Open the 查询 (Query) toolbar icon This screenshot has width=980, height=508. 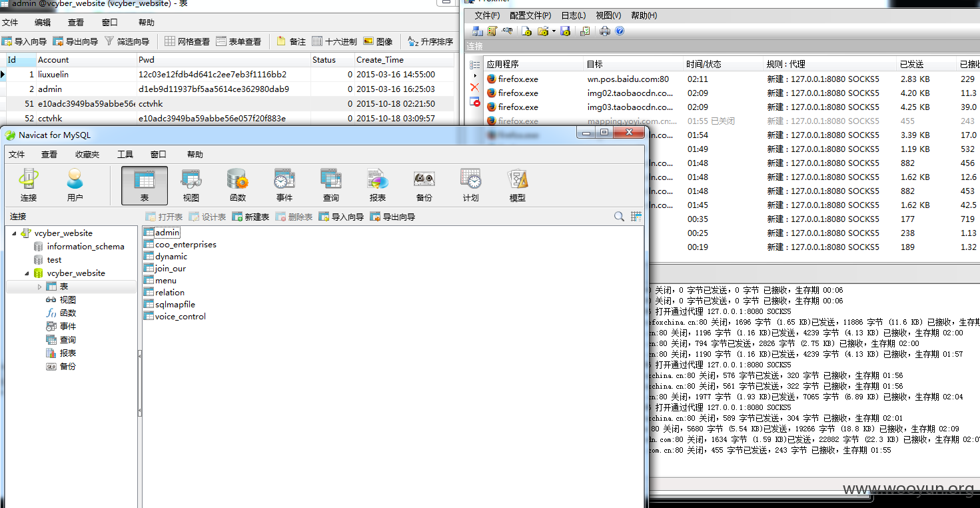tap(331, 185)
